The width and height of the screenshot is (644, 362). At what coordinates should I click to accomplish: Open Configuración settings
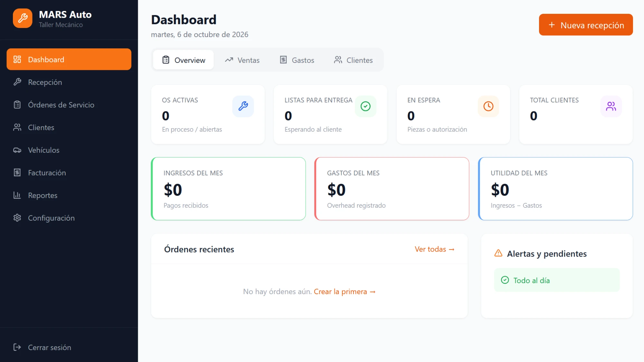(x=69, y=218)
